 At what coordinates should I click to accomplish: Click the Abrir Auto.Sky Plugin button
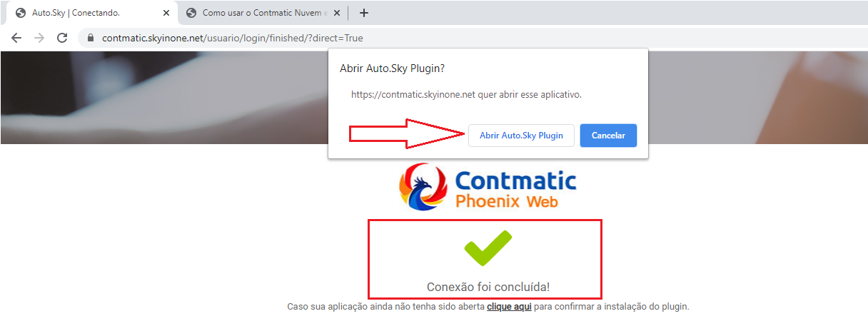[521, 136]
